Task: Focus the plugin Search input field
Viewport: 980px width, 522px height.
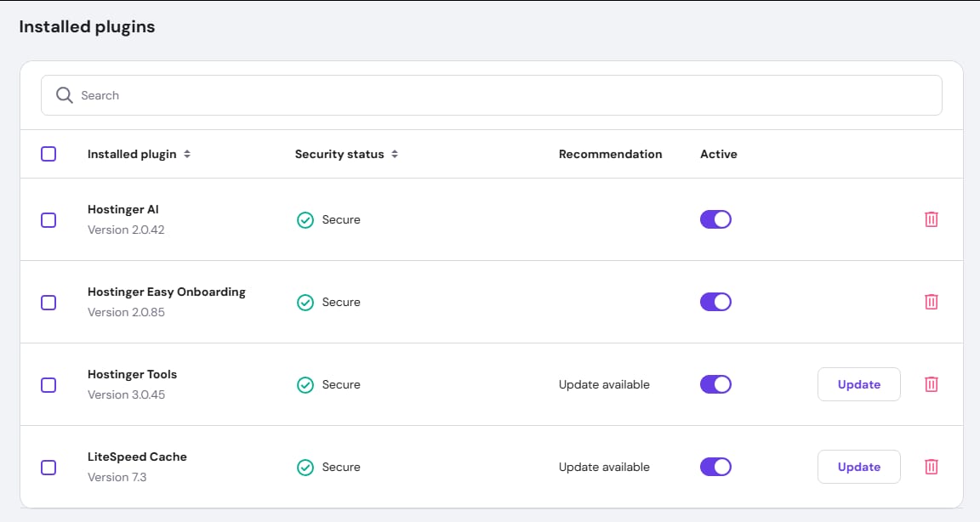Action: pos(502,95)
